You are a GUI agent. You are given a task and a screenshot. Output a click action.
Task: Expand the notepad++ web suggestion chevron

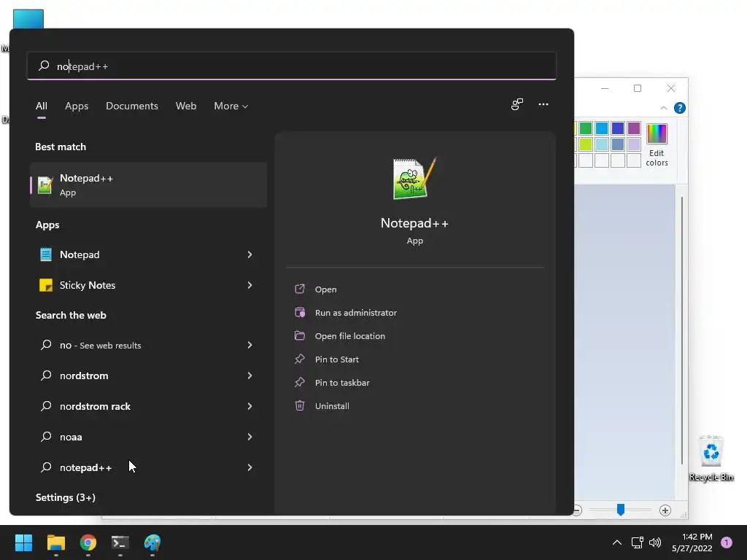tap(249, 467)
